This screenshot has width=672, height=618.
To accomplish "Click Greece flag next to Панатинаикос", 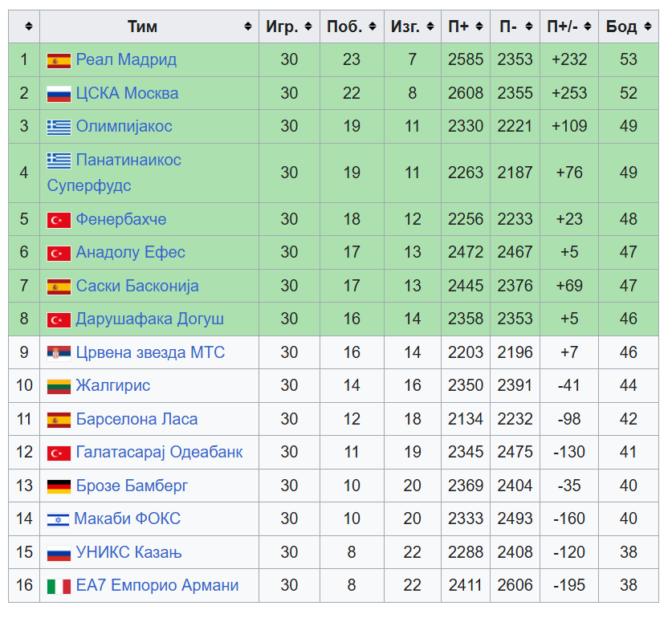I will point(59,161).
